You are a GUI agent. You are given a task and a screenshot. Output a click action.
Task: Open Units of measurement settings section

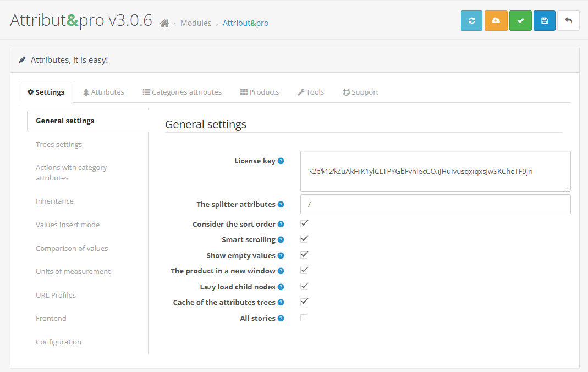pyautogui.click(x=73, y=271)
